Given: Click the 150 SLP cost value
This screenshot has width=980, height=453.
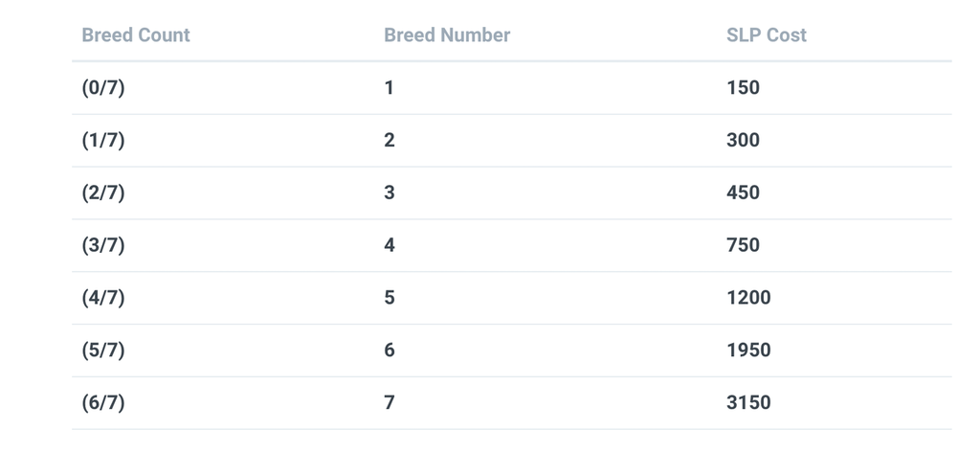Looking at the screenshot, I should coord(743,88).
